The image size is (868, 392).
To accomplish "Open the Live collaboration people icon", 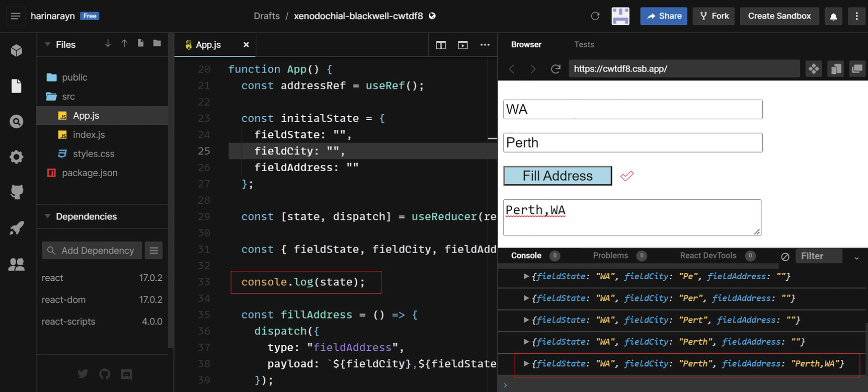I will (17, 264).
